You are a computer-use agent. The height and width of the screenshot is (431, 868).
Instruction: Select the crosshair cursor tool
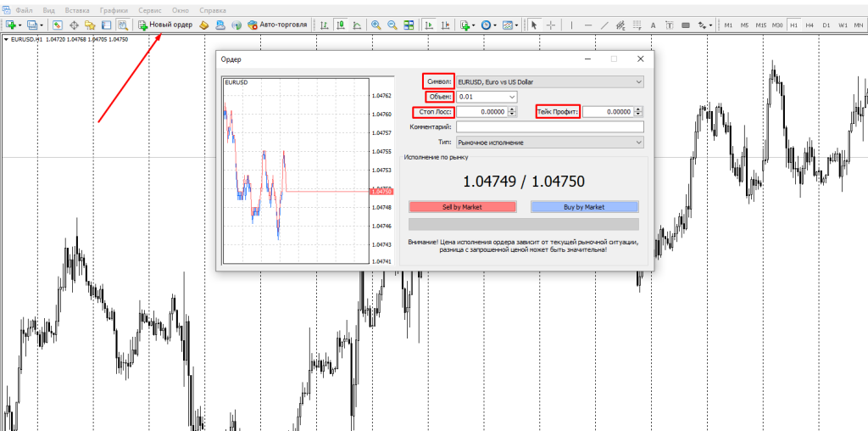pyautogui.click(x=551, y=25)
